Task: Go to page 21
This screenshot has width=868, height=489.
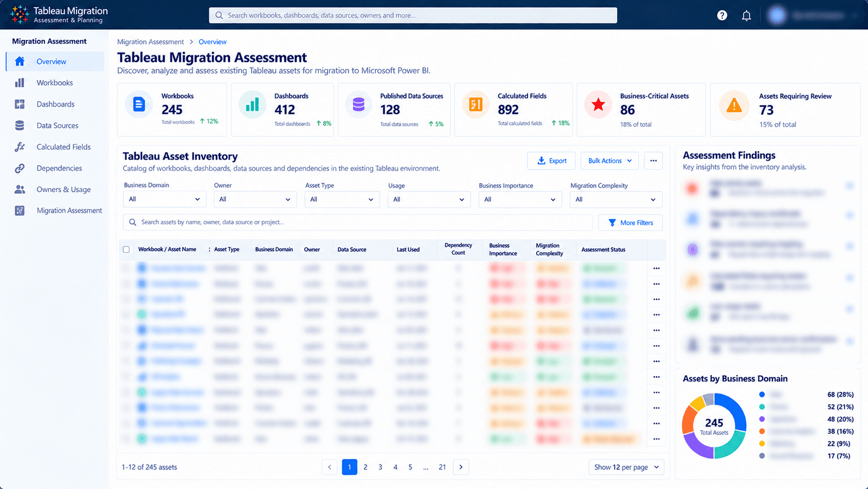Action: [442, 467]
